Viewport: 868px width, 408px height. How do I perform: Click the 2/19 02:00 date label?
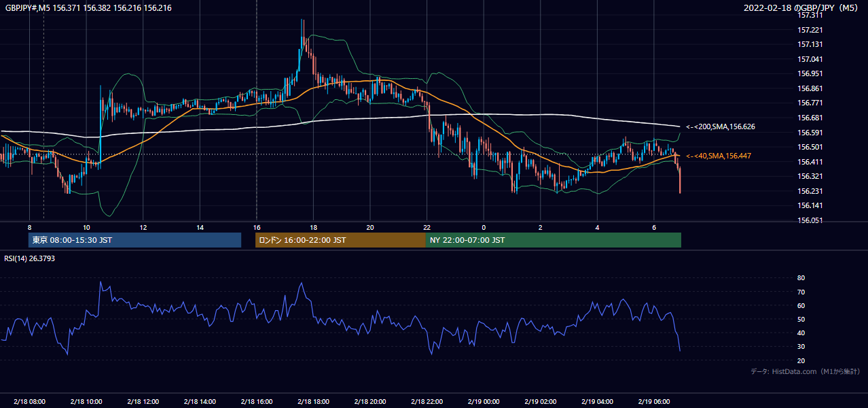541,402
